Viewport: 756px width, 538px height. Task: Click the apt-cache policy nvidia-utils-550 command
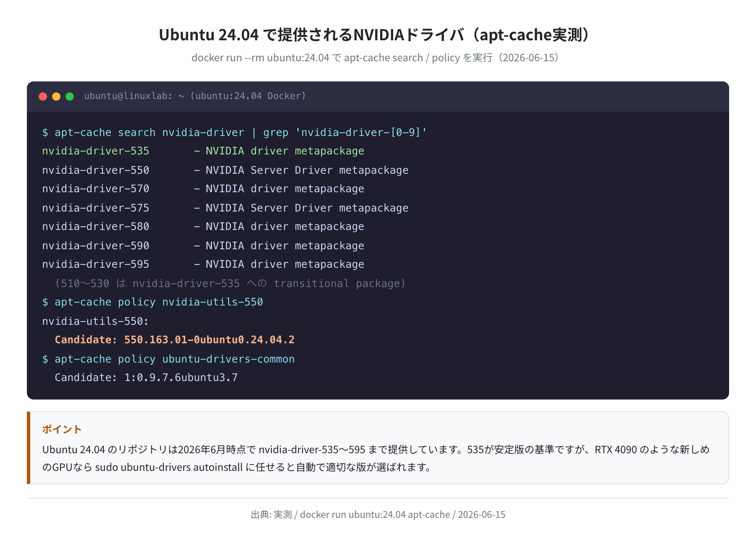(152, 302)
